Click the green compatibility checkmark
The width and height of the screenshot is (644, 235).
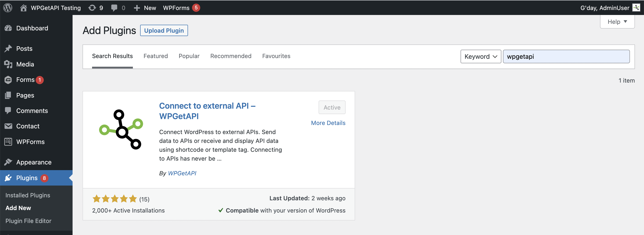[x=221, y=210]
